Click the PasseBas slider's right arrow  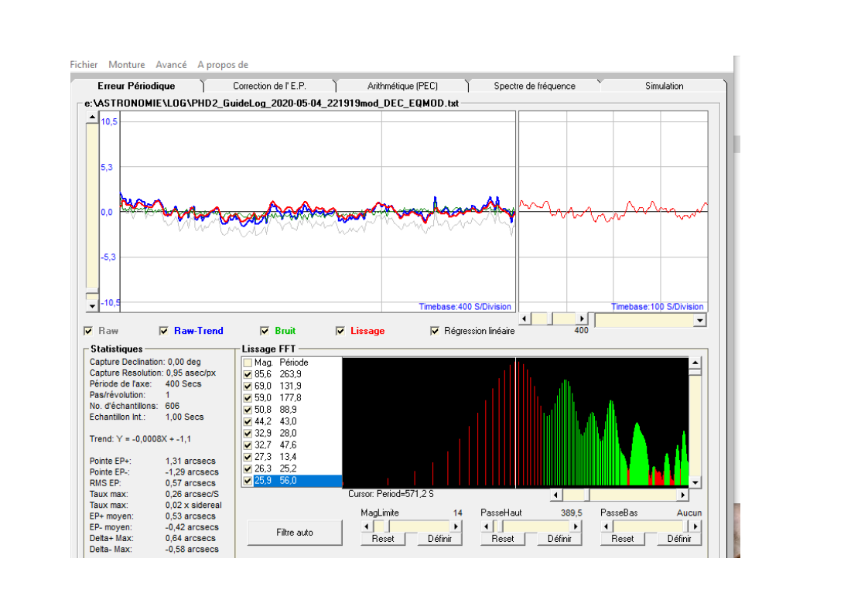pyautogui.click(x=695, y=526)
